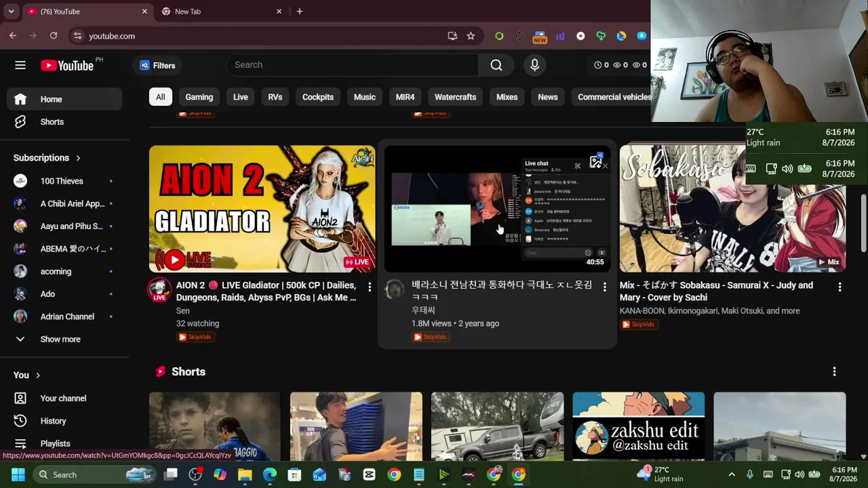
Task: Select the News filter chip
Action: [x=548, y=97]
